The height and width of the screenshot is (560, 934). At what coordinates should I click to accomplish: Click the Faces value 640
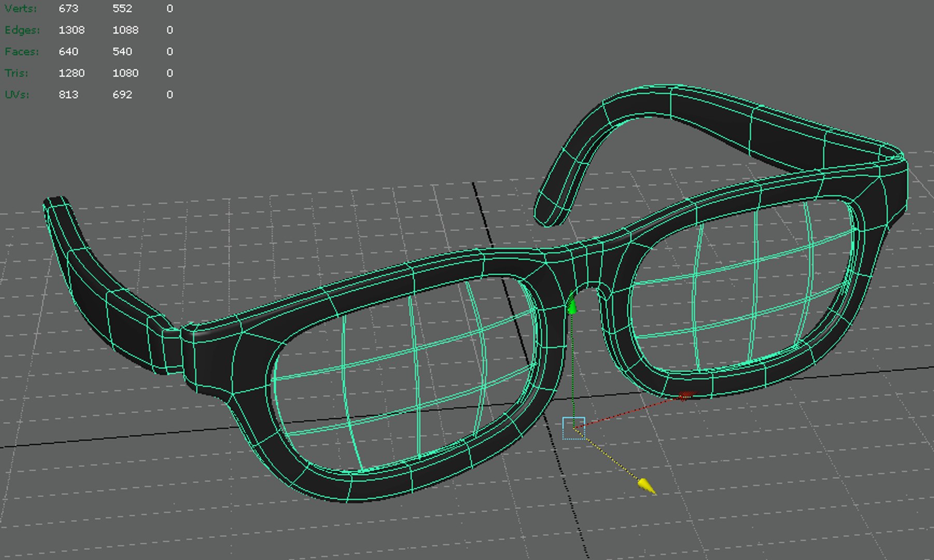click(x=68, y=52)
